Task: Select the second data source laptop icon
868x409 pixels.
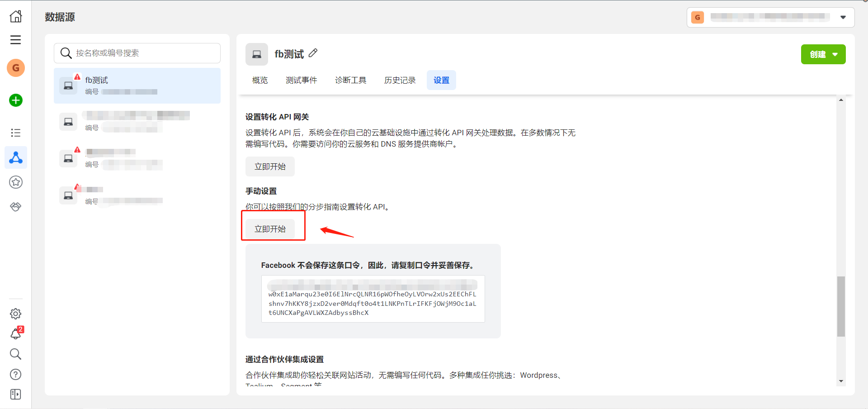Action: [68, 122]
